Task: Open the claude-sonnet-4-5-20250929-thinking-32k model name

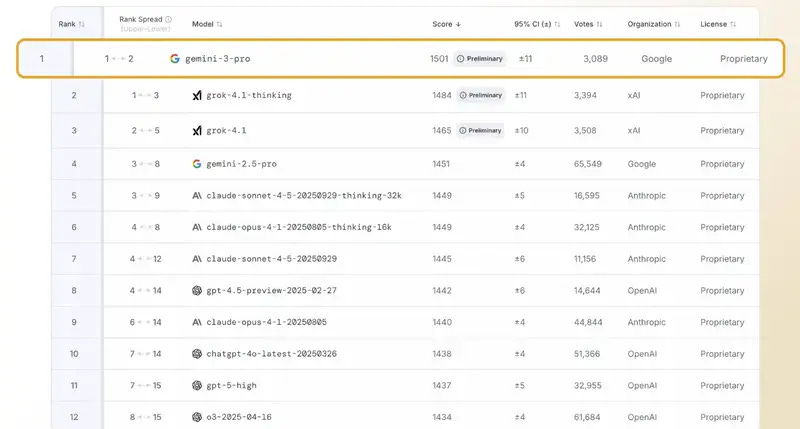Action: (304, 195)
